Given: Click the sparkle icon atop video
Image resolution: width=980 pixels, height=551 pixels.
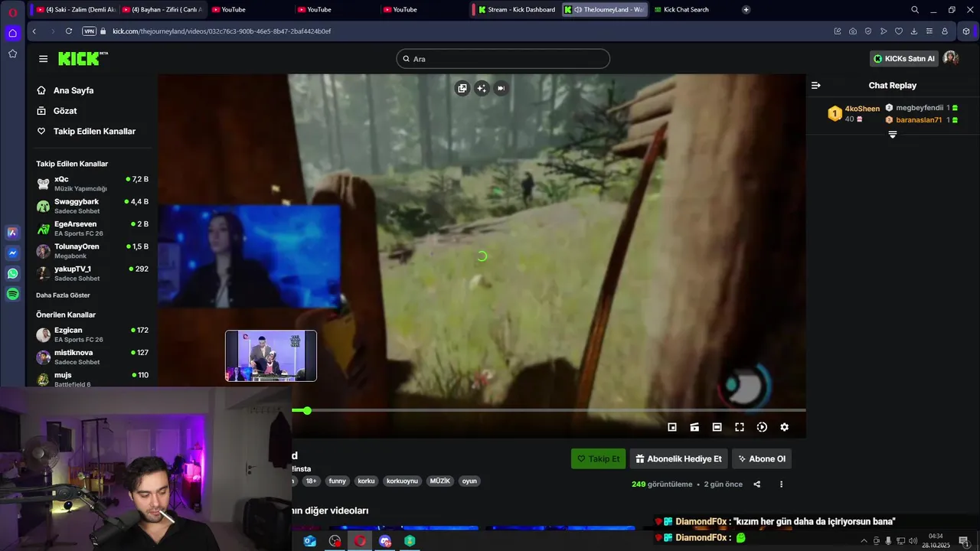Looking at the screenshot, I should coord(482,88).
